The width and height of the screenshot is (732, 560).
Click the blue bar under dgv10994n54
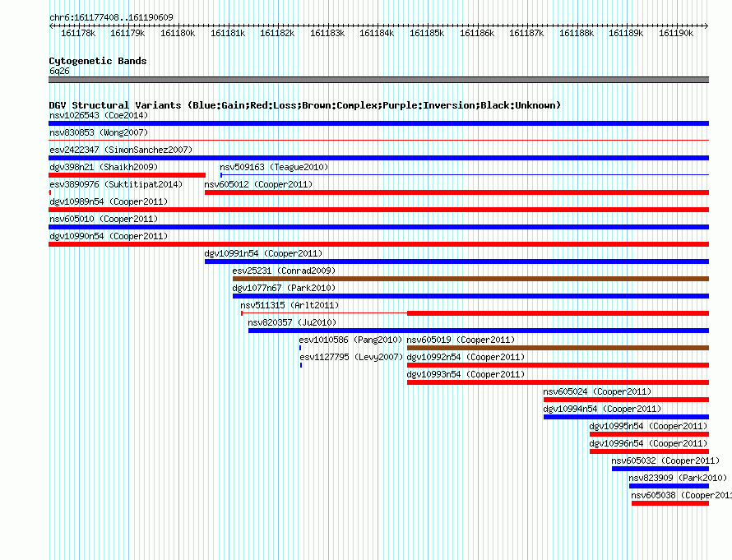[x=626, y=417]
